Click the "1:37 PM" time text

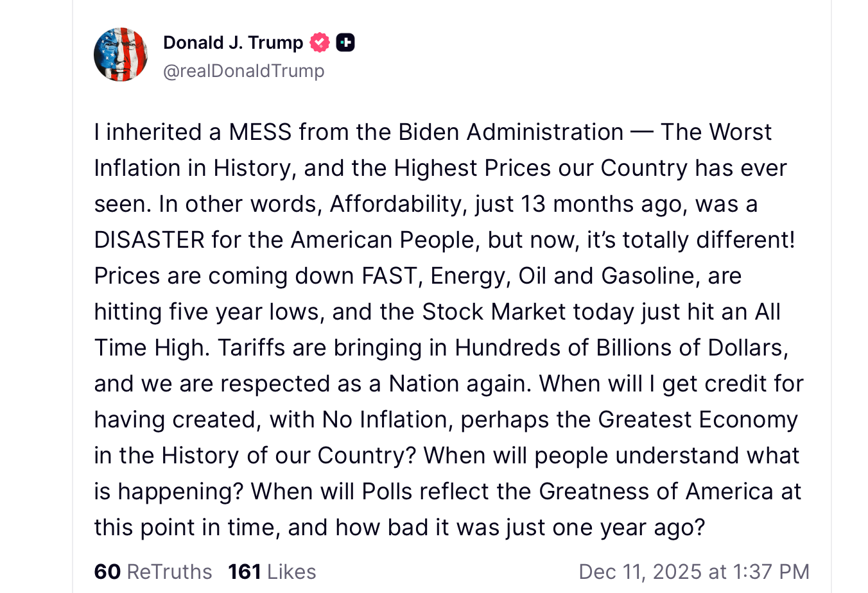(x=770, y=571)
